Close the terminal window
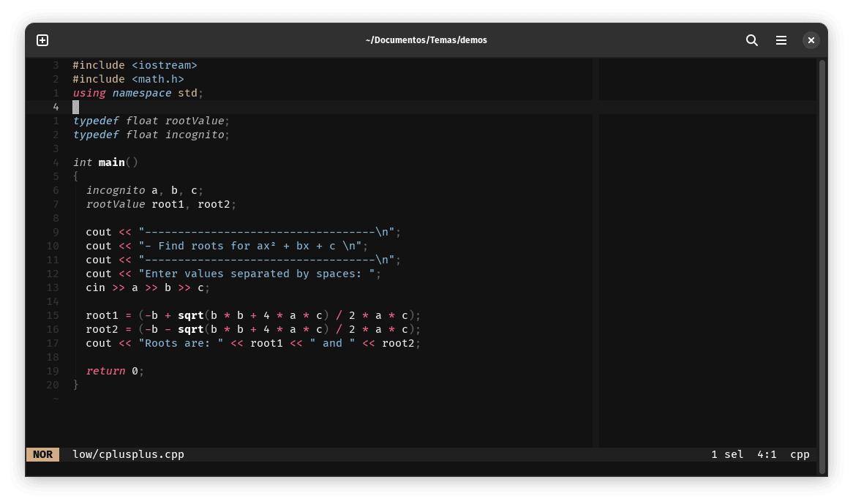 (x=811, y=40)
